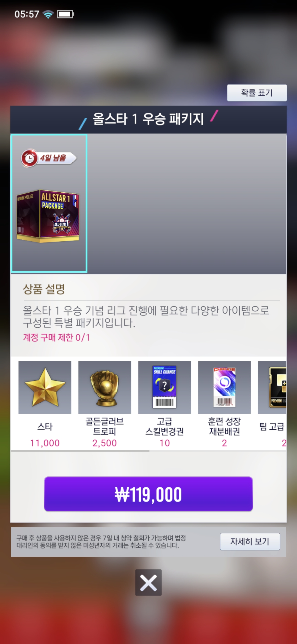Tap the gold Star item icon

click(45, 387)
